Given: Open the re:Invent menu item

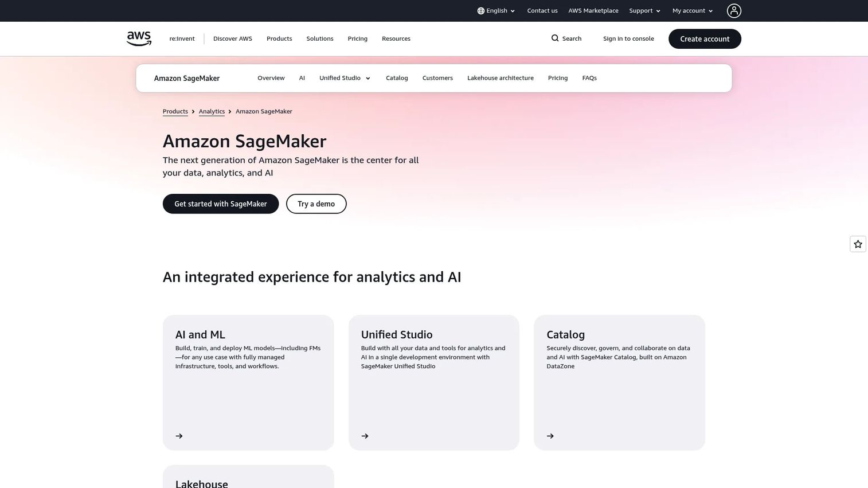Looking at the screenshot, I should 182,38.
